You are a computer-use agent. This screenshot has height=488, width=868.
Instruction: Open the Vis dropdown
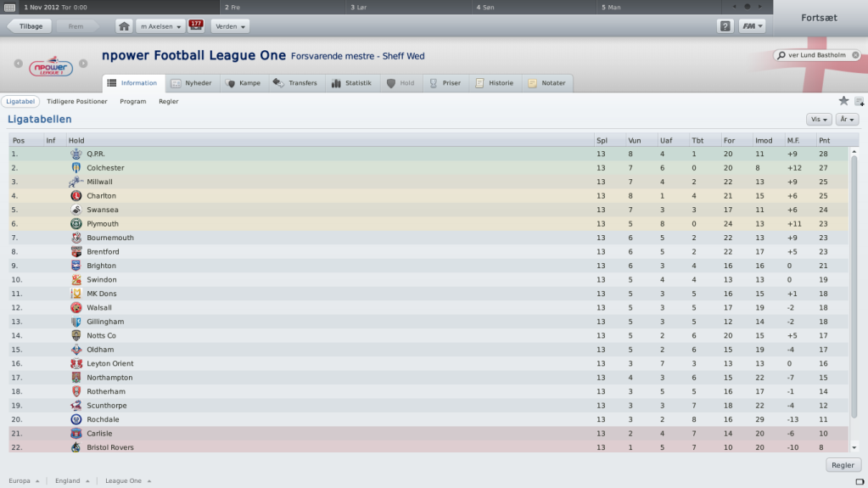[x=819, y=119]
